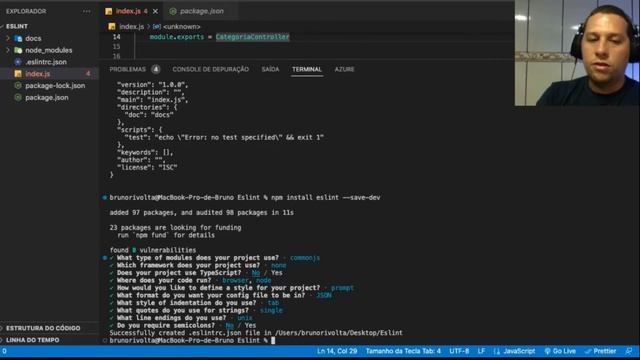Expand the ESTRUTURA DO CÓDIGO section
The height and width of the screenshot is (360, 640).
pos(43,328)
